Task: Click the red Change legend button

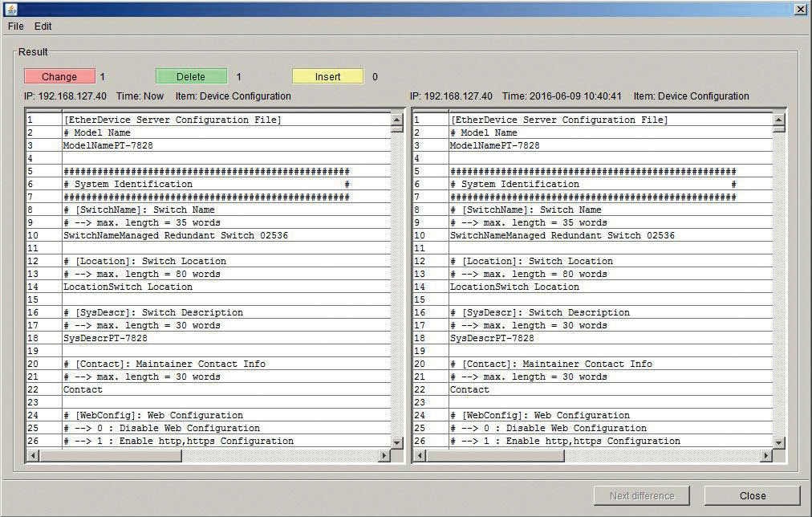Action: pyautogui.click(x=59, y=77)
